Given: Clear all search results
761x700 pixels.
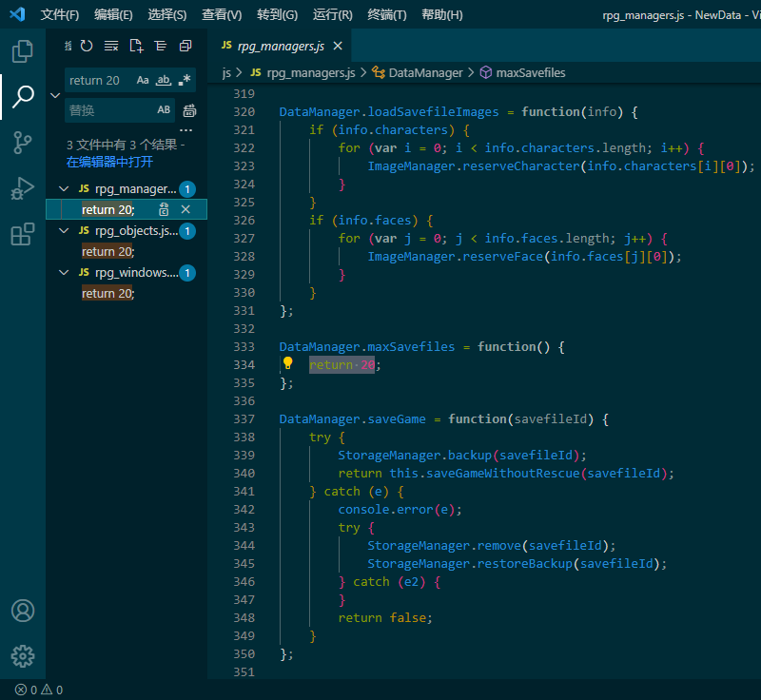Looking at the screenshot, I should point(111,46).
